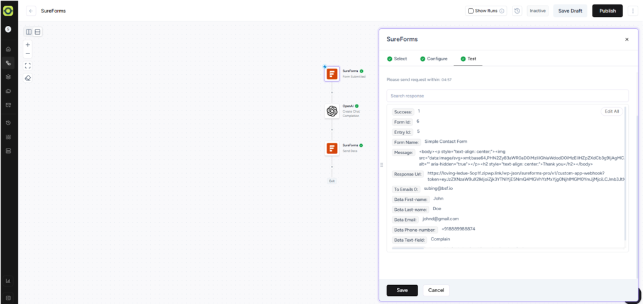Switch to the vertical split layout view
This screenshot has width=644, height=304.
tap(29, 32)
